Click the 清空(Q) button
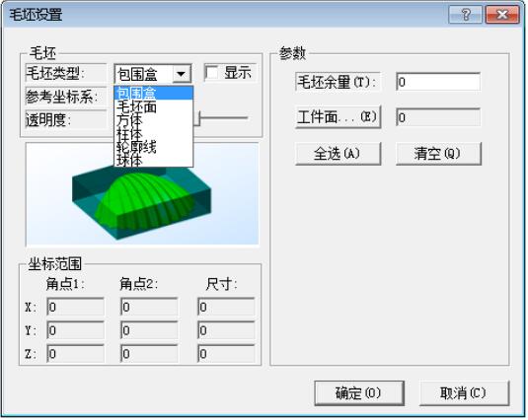Screen dimensions: 528x420 [x=438, y=154]
